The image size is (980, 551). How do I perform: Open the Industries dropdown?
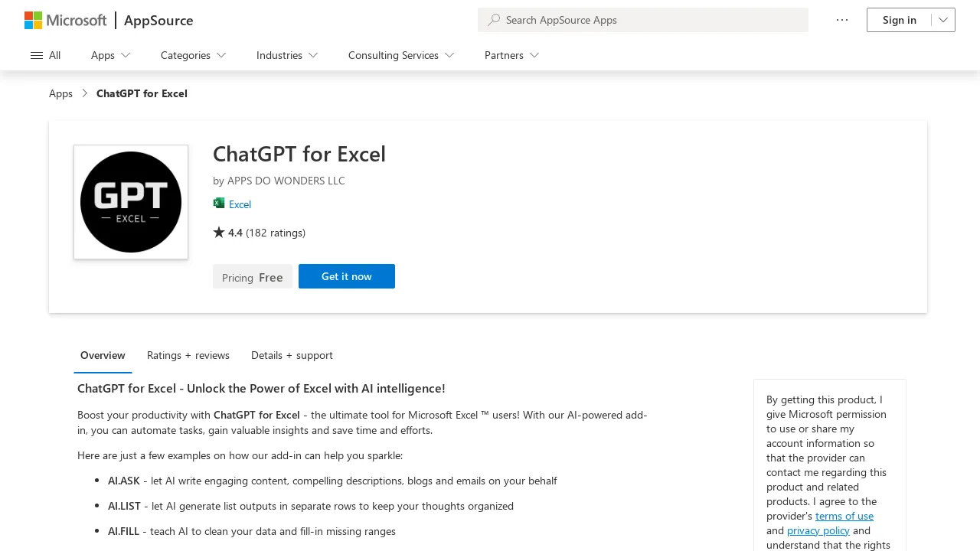286,55
